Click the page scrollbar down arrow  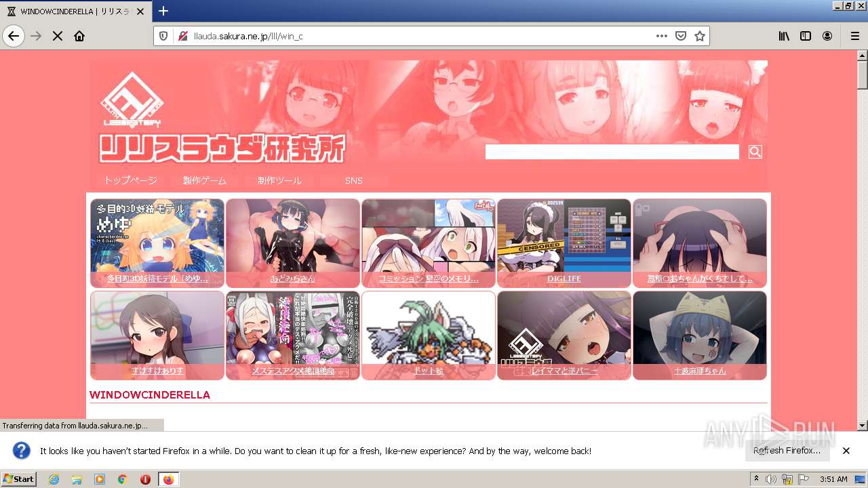[862, 426]
